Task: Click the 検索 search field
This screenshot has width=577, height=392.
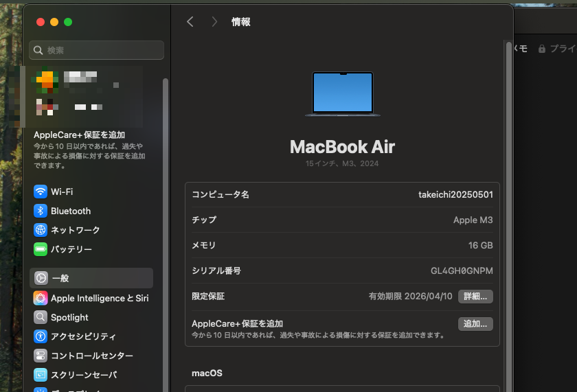Action: (96, 50)
